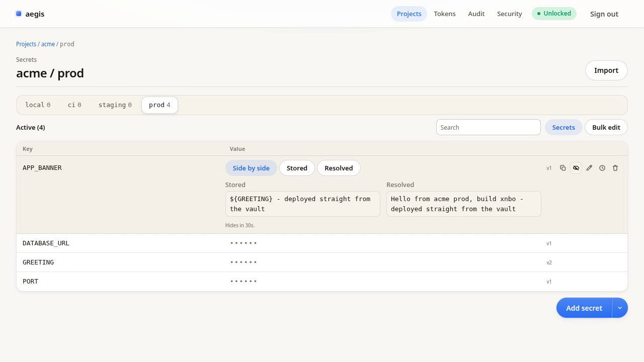This screenshot has width=644, height=362.
Task: Select the prod environment tab
Action: (159, 105)
